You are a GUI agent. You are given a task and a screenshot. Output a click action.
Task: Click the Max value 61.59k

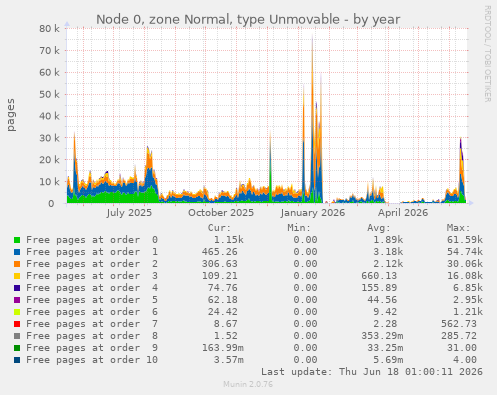click(x=465, y=240)
